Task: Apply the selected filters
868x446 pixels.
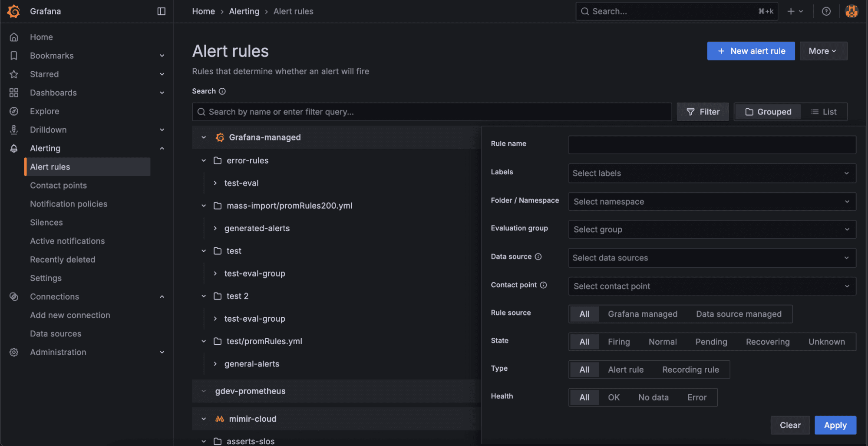Action: pyautogui.click(x=835, y=425)
